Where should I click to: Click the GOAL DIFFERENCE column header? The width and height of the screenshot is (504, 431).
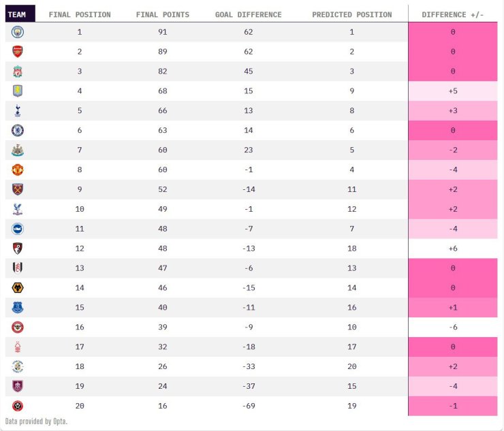click(248, 15)
